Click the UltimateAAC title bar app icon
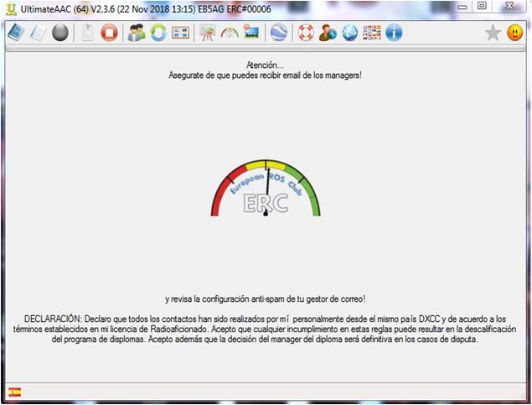 [x=11, y=9]
